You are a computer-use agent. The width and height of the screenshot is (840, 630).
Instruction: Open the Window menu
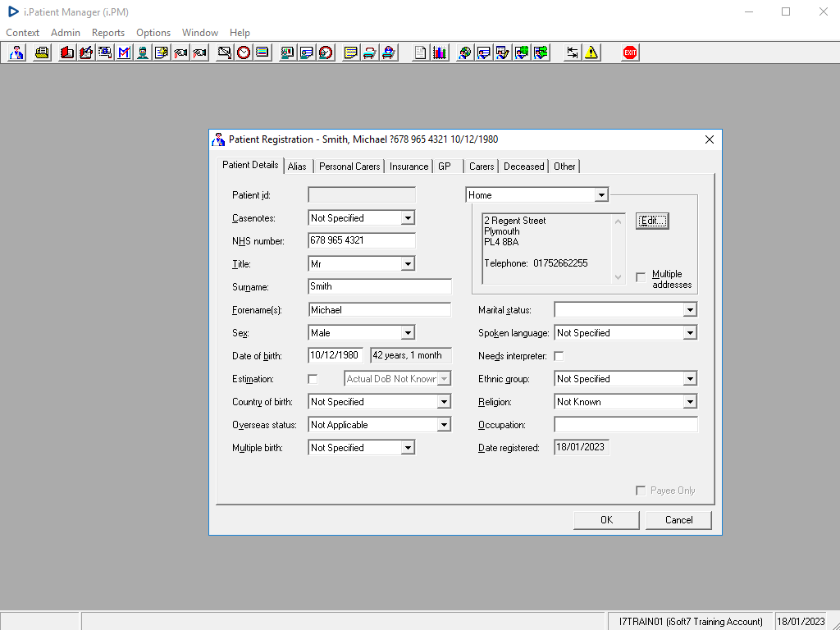(200, 33)
